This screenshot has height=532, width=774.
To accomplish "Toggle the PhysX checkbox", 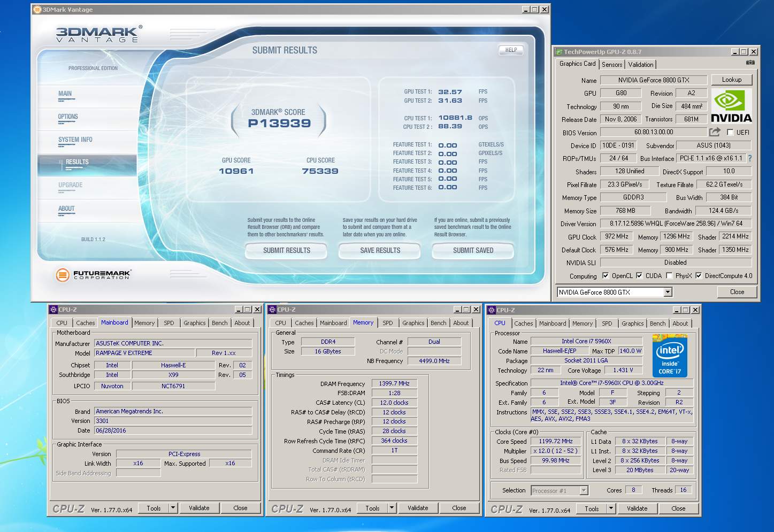I will pos(669,276).
